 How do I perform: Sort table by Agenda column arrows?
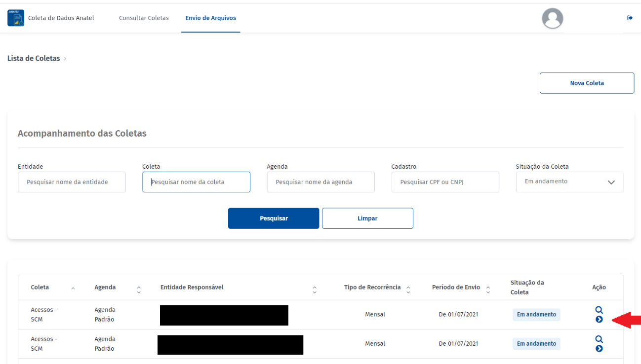click(139, 290)
